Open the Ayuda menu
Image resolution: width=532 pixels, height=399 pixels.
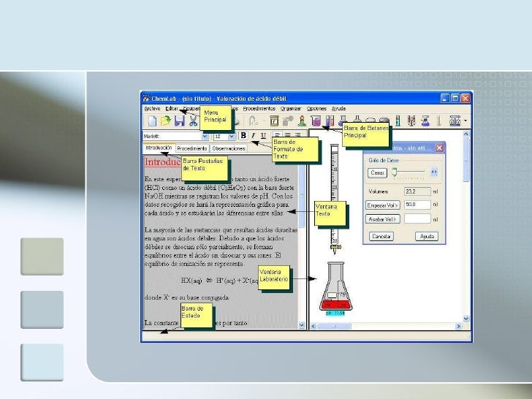tap(338, 109)
